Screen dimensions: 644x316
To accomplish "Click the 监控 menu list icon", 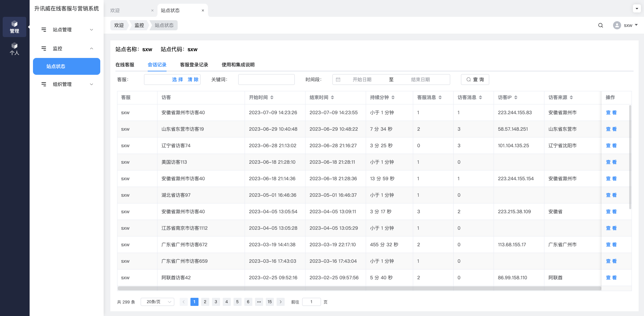I will (x=44, y=49).
